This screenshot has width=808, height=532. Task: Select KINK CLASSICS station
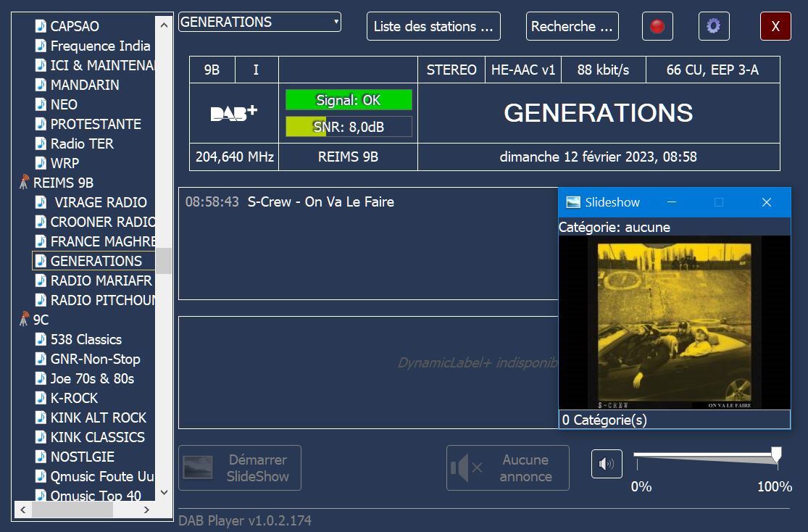[x=97, y=437]
